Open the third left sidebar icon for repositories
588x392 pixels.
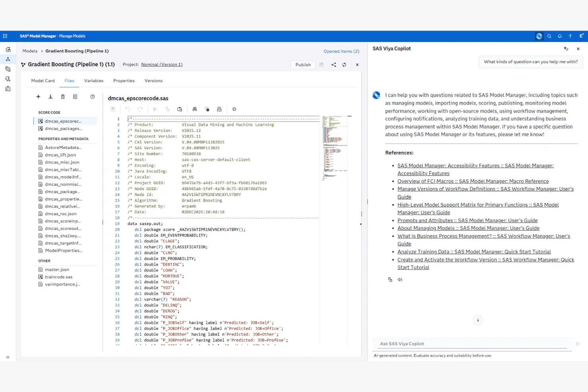tap(8, 69)
